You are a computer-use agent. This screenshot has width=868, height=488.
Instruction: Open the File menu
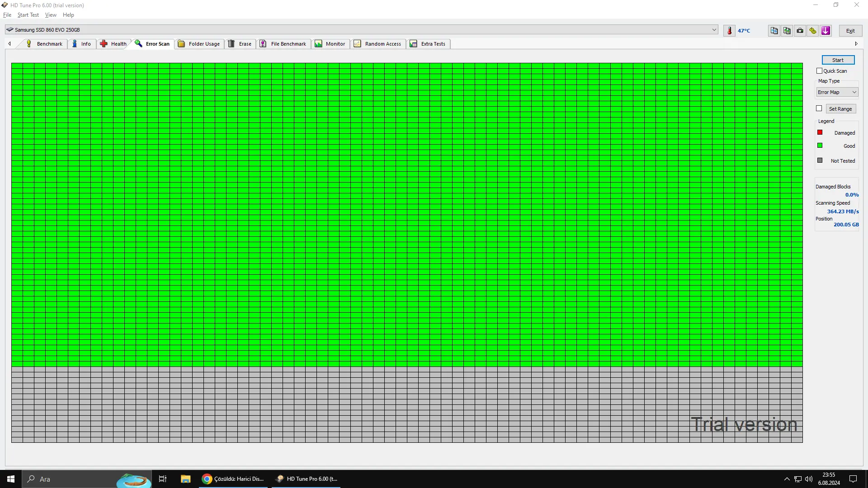point(7,15)
